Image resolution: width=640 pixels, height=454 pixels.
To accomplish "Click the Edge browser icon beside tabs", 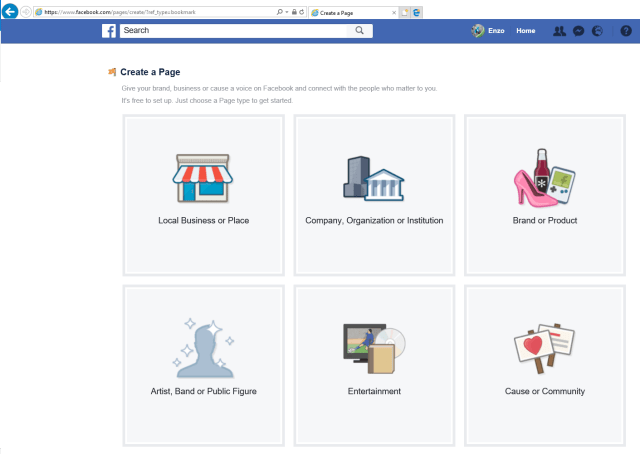I will coord(416,13).
